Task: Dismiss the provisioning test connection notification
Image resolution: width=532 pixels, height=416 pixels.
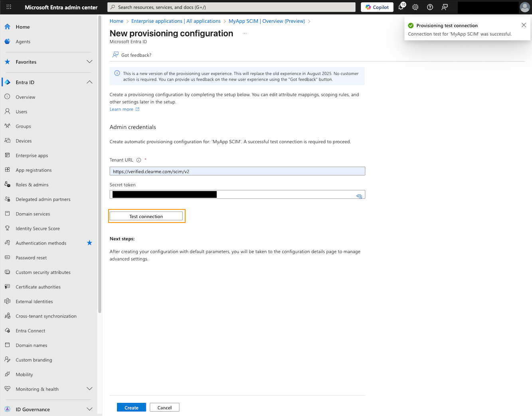Action: [524, 25]
